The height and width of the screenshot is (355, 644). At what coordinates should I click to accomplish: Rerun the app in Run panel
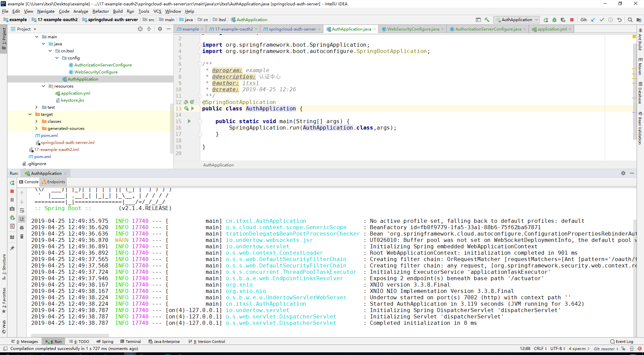click(12, 183)
